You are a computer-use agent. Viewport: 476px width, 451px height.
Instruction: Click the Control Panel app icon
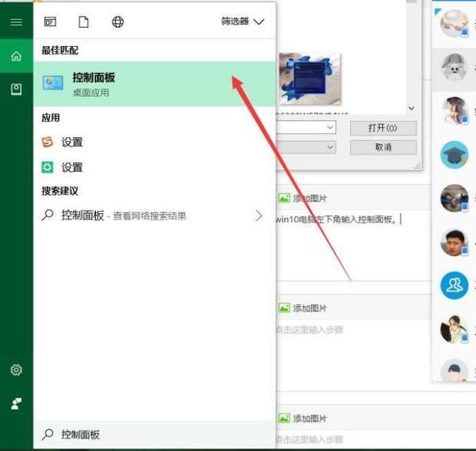coord(53,82)
